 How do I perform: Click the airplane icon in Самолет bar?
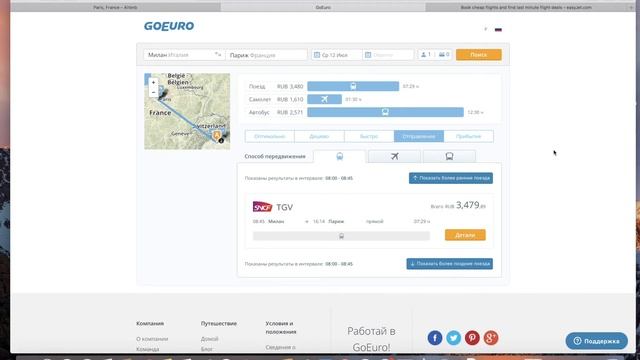point(324,99)
